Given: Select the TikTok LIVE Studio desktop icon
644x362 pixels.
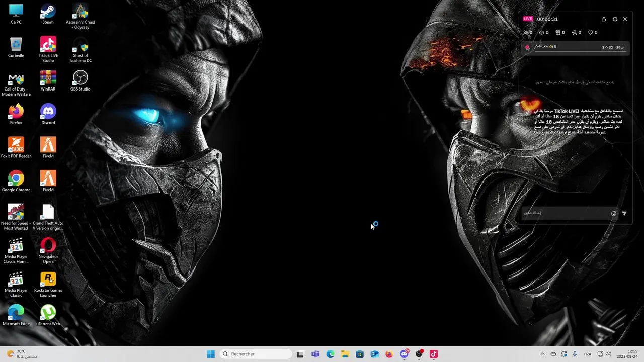Looking at the screenshot, I should [x=48, y=49].
